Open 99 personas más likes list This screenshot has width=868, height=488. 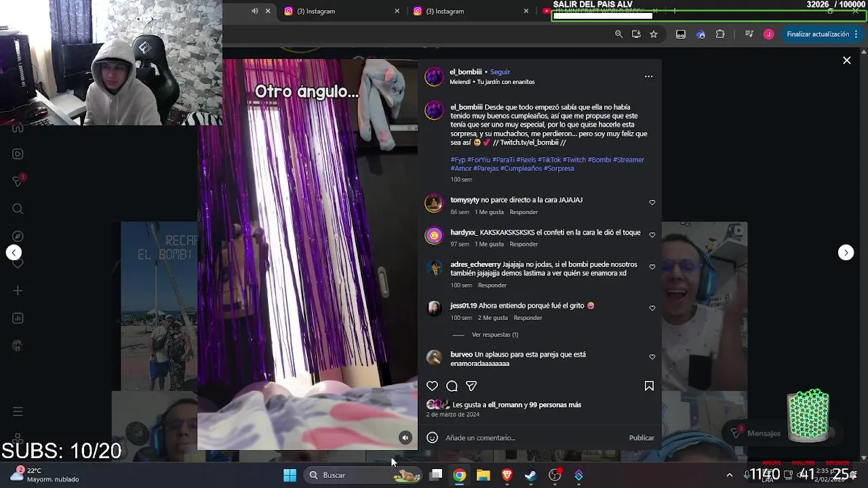[x=555, y=405]
